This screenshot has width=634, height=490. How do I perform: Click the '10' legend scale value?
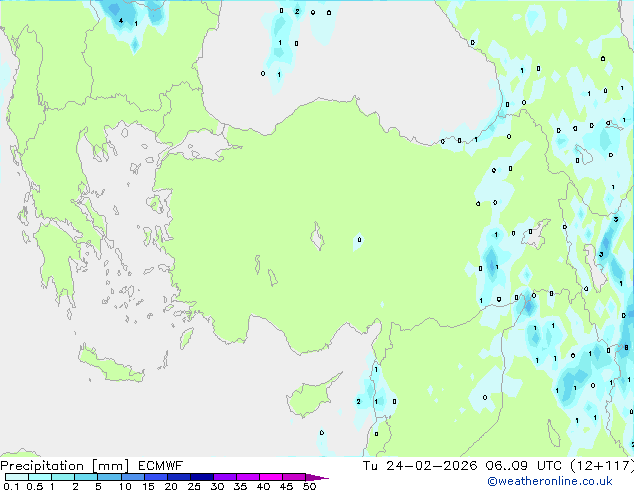tap(125, 486)
